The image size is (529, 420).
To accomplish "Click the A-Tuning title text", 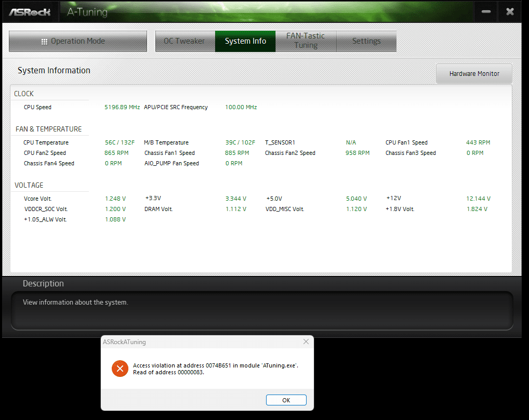I will pyautogui.click(x=87, y=12).
